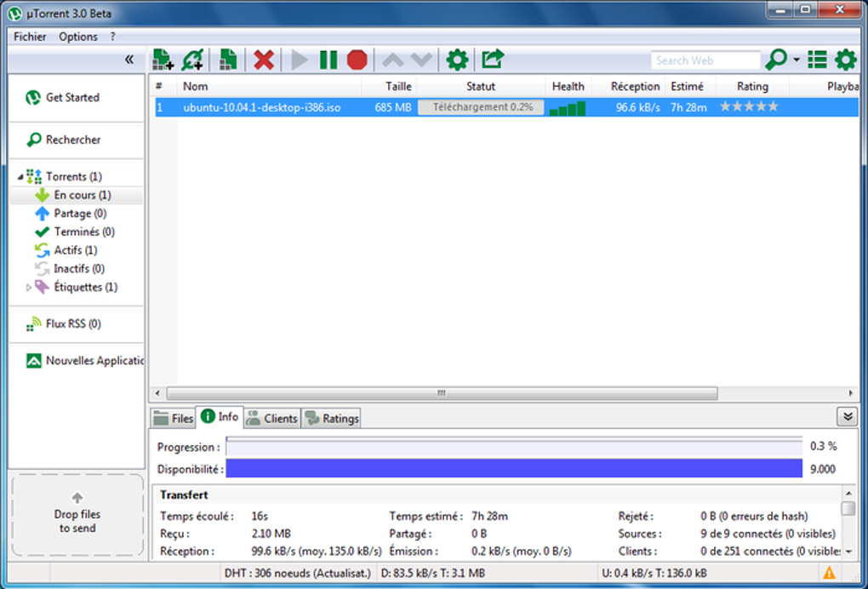Viewport: 868px width, 589px height.
Task: Select the Terminés (0) category
Action: [84, 232]
